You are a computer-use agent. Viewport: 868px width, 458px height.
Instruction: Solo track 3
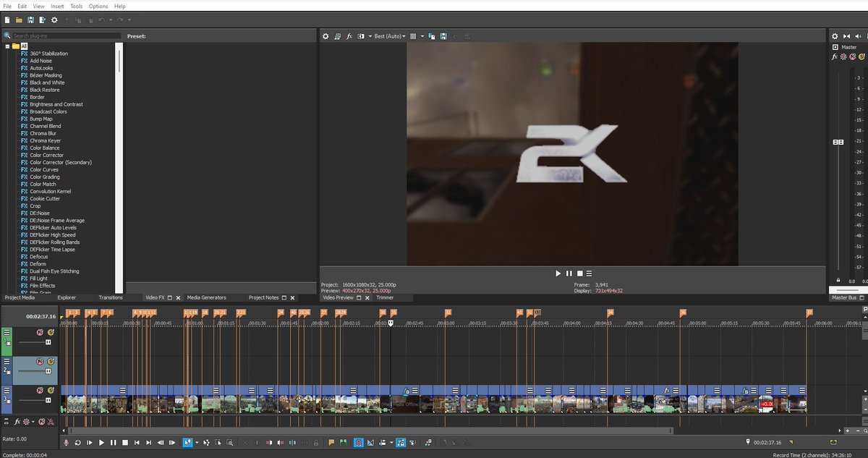(x=51, y=390)
